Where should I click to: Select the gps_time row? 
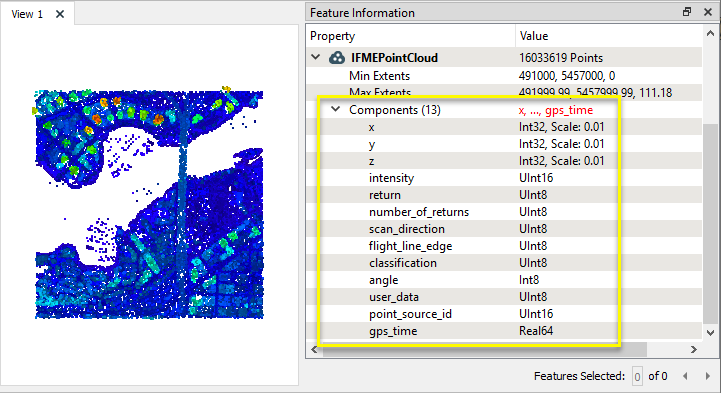pyautogui.click(x=504, y=331)
